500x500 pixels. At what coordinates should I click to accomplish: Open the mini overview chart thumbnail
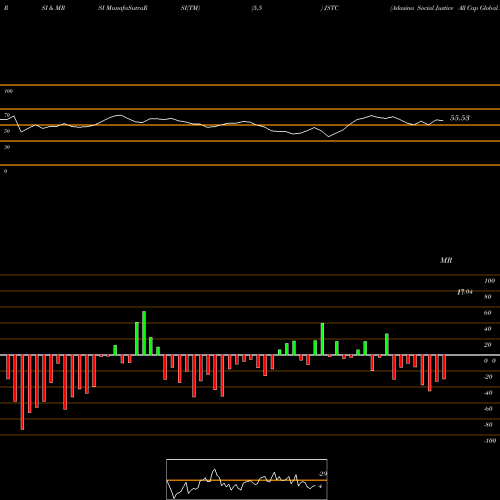247,479
